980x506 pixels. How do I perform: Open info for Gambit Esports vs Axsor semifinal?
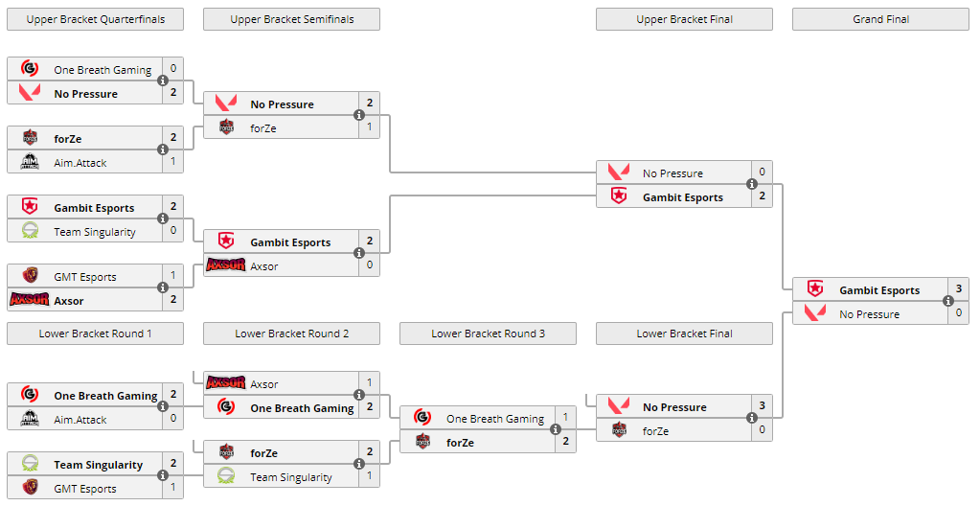point(359,254)
